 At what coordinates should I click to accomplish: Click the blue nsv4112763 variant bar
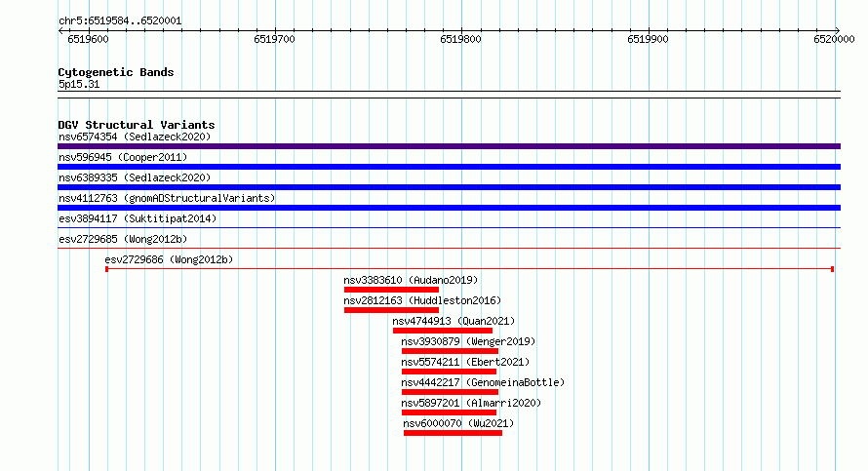coord(449,208)
